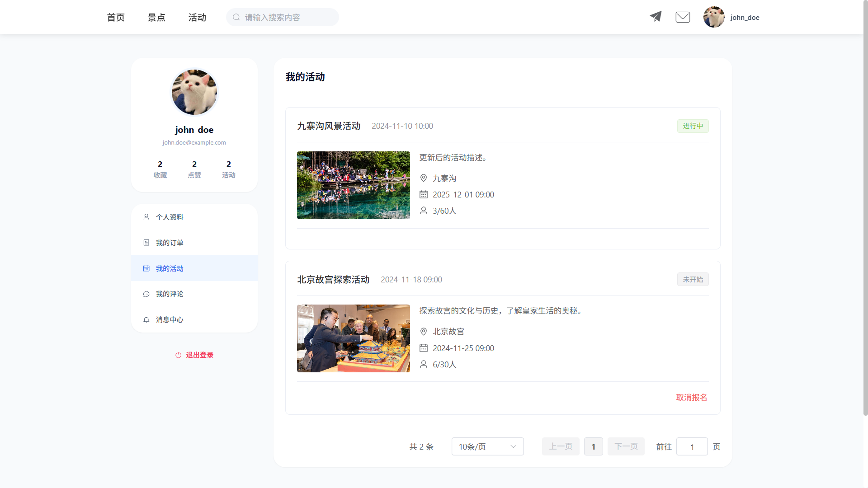The image size is (868, 488).
Task: Click the bell icon for 消息中心
Action: [x=146, y=320]
